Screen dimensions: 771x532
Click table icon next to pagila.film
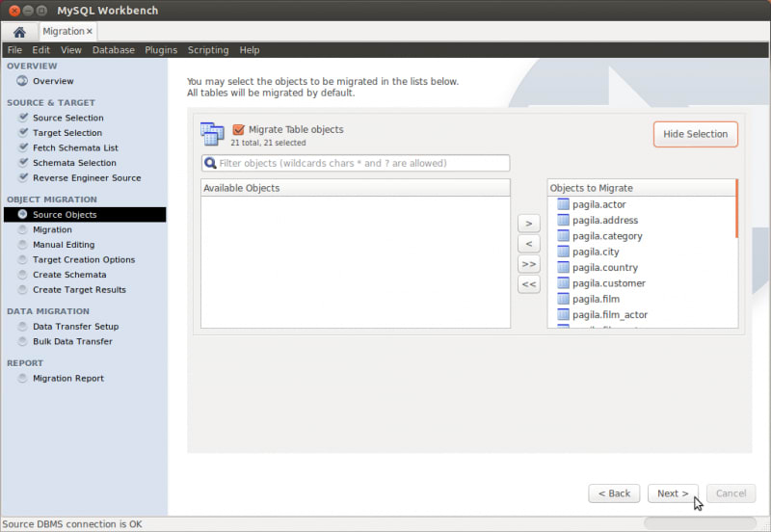click(x=563, y=299)
